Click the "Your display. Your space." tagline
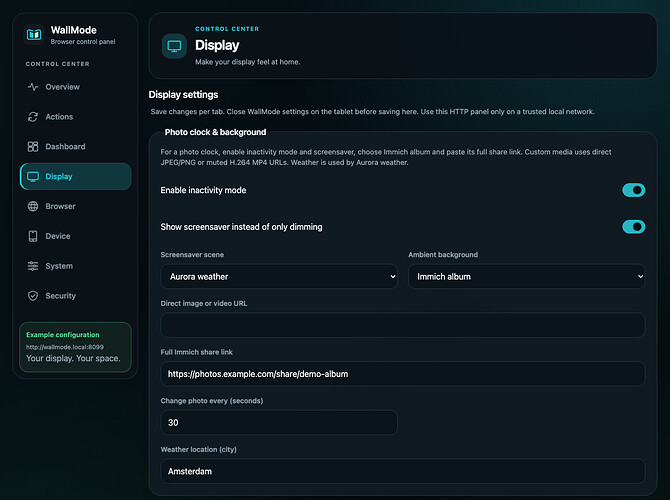Image resolution: width=670 pixels, height=500 pixels. (x=73, y=358)
